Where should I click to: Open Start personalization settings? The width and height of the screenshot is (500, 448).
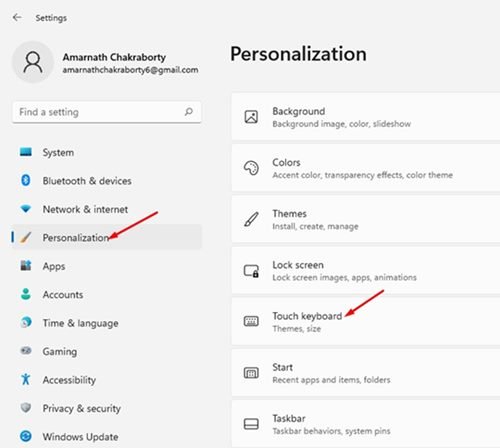click(366, 373)
